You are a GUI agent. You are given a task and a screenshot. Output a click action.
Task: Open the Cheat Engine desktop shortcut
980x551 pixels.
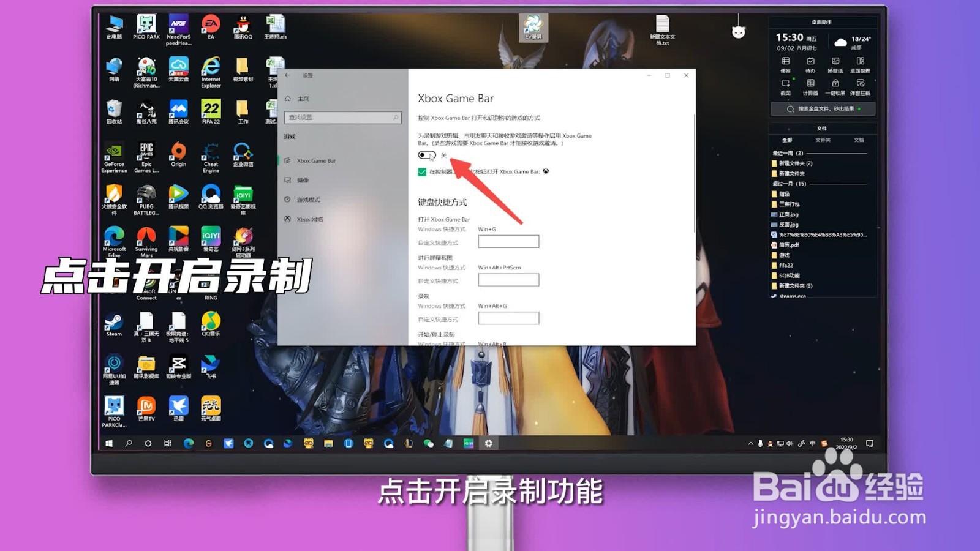point(211,157)
